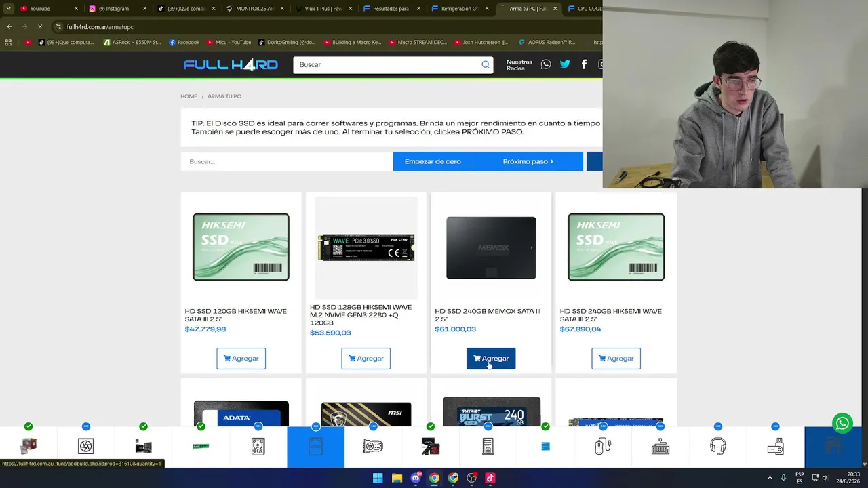Viewport: 868px width, 488px height.
Task: Open the Building a Macro Ke... bookmark
Action: pos(353,42)
